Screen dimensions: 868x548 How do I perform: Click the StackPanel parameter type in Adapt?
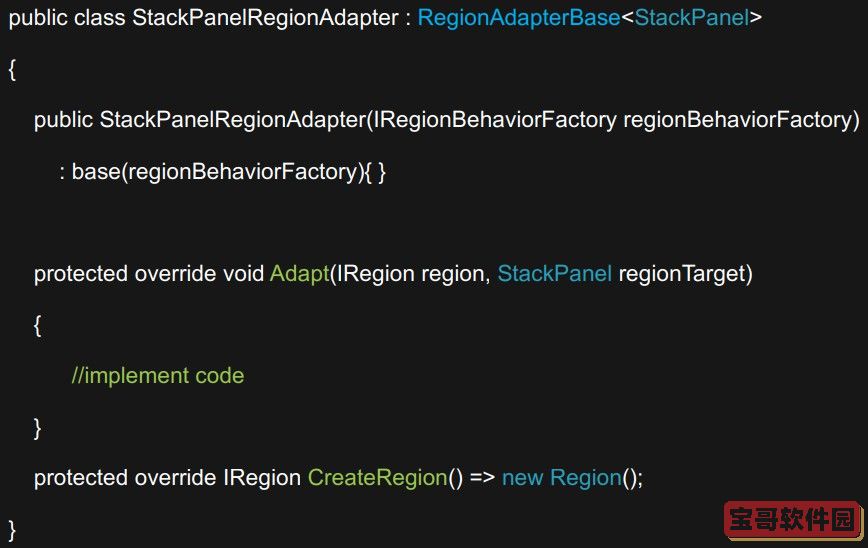[555, 274]
